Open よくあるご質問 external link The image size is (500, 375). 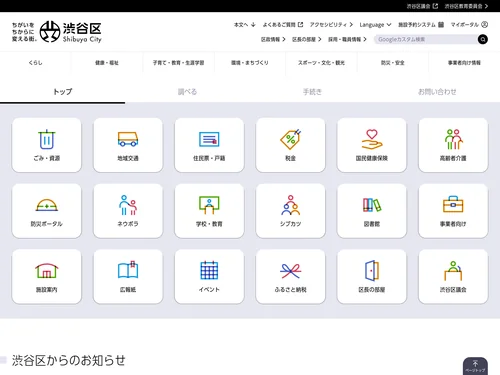tap(283, 25)
